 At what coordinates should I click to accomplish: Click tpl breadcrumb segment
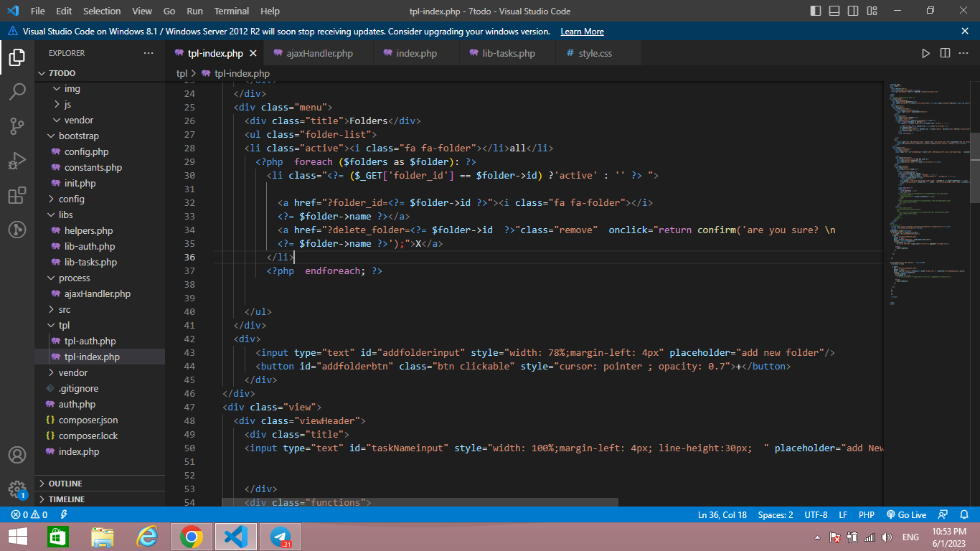[182, 73]
